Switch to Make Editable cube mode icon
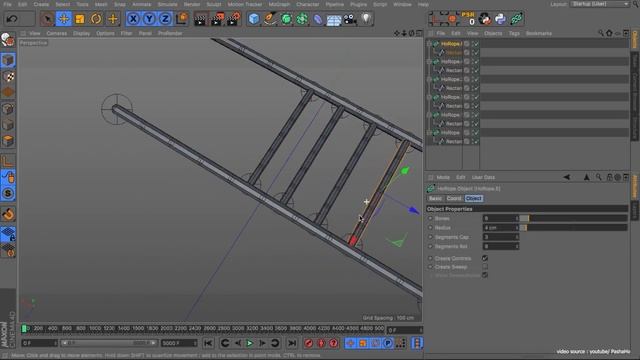640x360 pixels. 8,60
